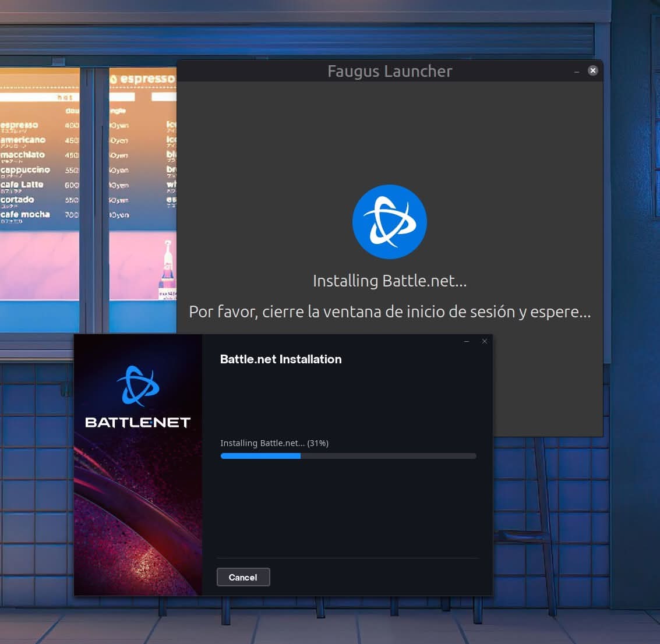Click the Faugus Launcher window title text
The height and width of the screenshot is (644, 660).
(390, 71)
